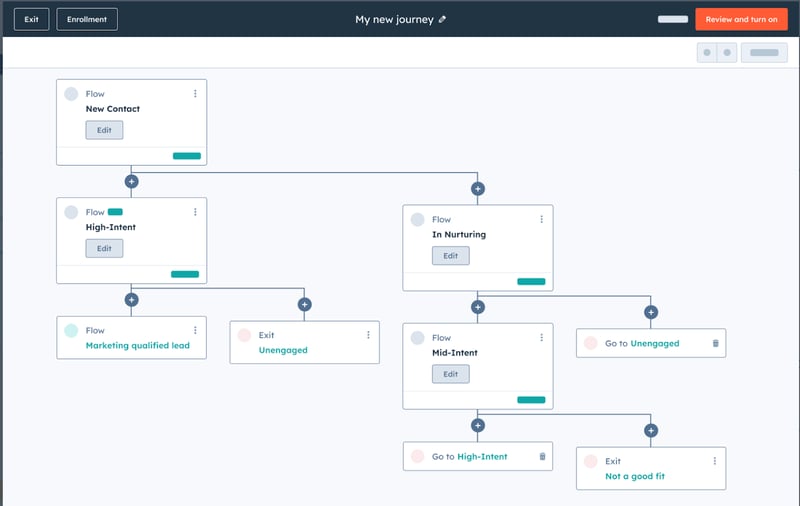Click the first dot button in the toolbar
The image size is (800, 506).
click(x=707, y=53)
